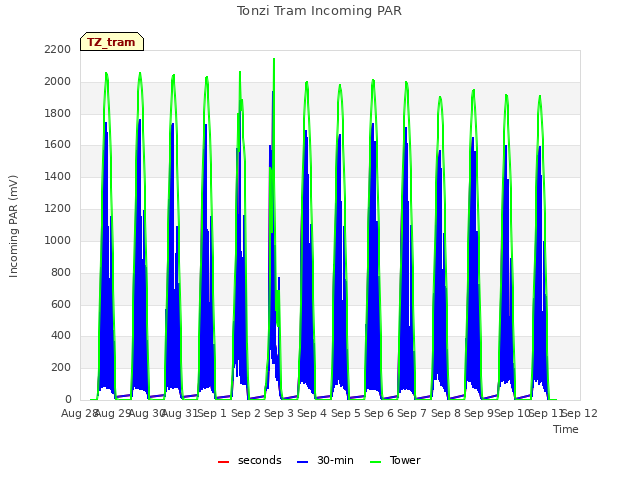Click the 1200 y-axis tick label
Screen dimensions: 640x480
pyautogui.click(x=58, y=209)
